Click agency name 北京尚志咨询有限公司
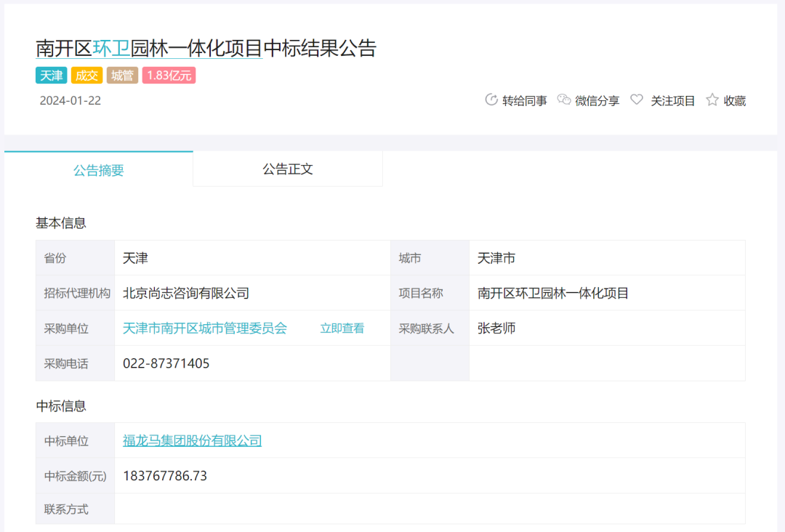 186,293
